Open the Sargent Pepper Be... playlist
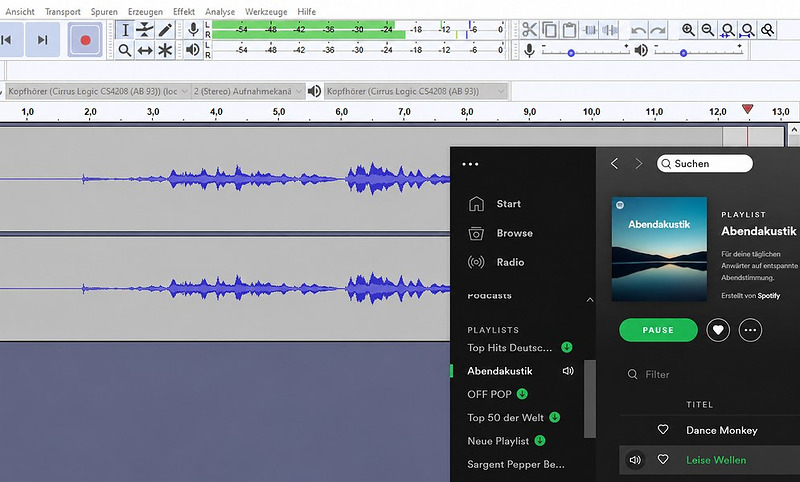The height and width of the screenshot is (482, 800). pos(516,464)
